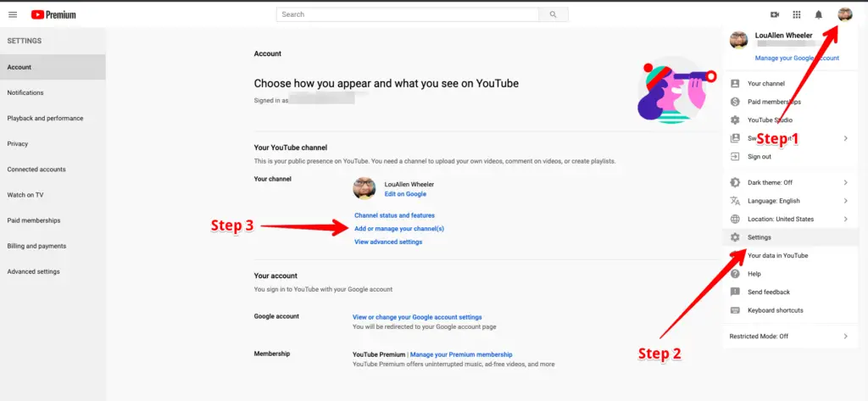Click the Search input field
Image resolution: width=868 pixels, height=401 pixels.
408,14
